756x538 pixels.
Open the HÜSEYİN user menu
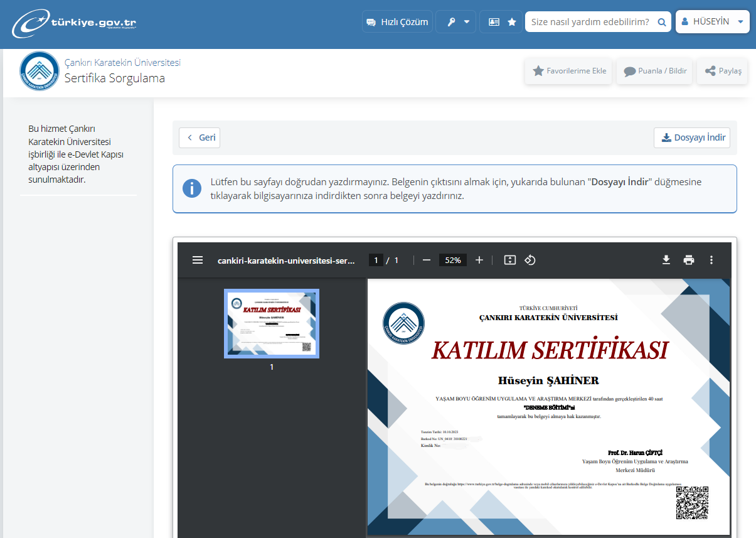tap(712, 21)
